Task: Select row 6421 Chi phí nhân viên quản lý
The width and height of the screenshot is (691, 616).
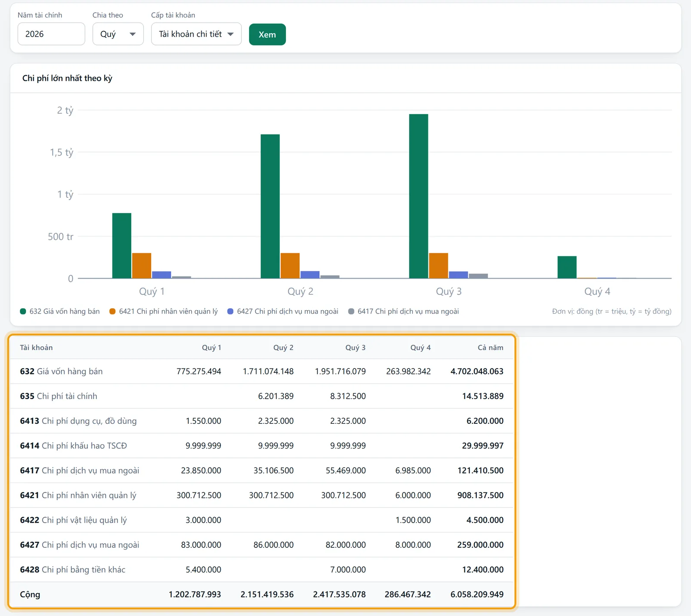Action: click(262, 495)
